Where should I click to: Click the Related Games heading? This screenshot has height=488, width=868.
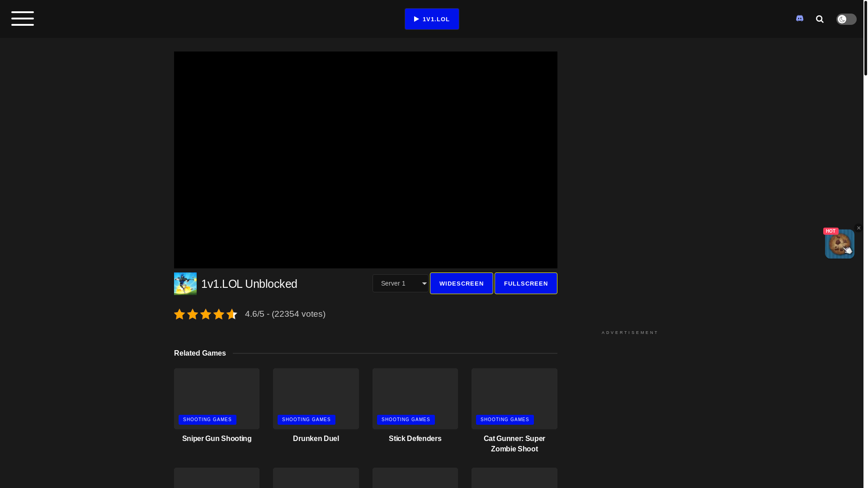tap(200, 353)
